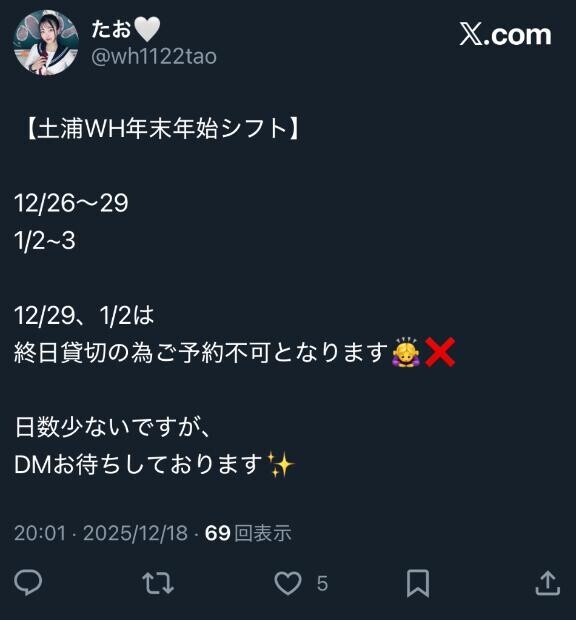Open the share upload icon
Viewport: 576px width, 620px height.
click(548, 582)
